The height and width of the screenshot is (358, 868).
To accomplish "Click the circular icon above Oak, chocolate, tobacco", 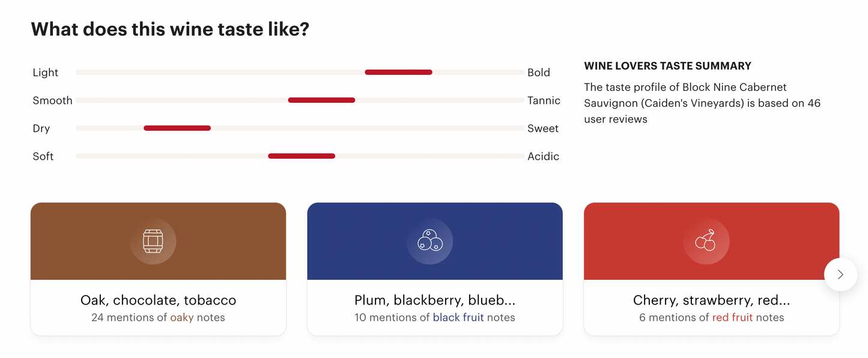I will pos(153,241).
